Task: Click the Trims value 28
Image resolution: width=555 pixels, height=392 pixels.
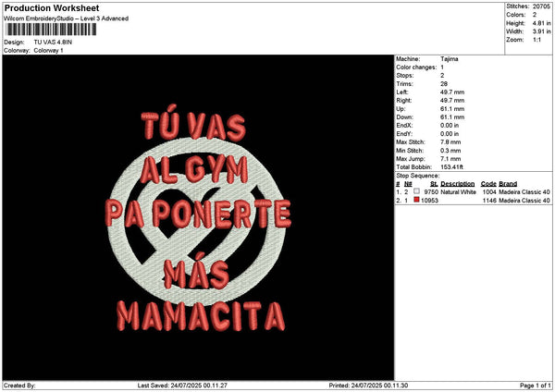Action: pos(444,84)
